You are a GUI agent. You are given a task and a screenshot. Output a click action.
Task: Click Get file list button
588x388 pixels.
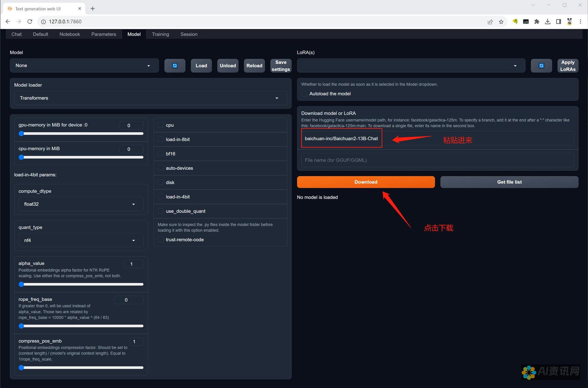(x=509, y=182)
